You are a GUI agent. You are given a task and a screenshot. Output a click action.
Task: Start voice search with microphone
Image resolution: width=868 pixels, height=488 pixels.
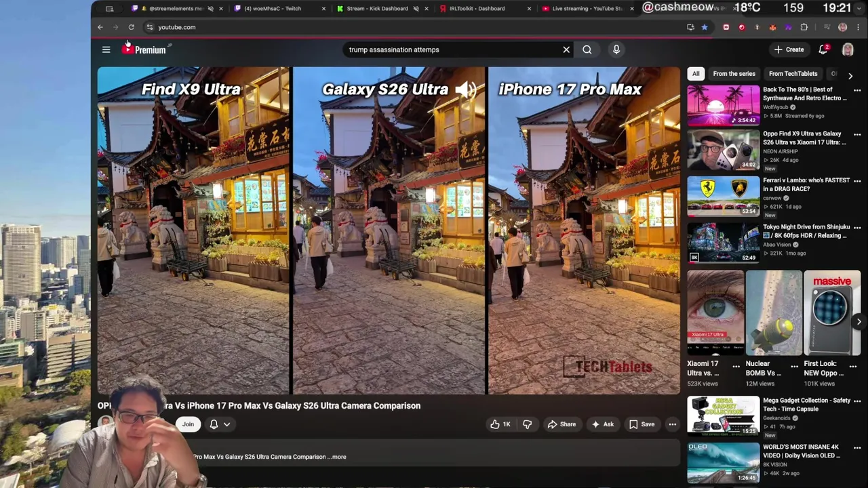pyautogui.click(x=616, y=49)
